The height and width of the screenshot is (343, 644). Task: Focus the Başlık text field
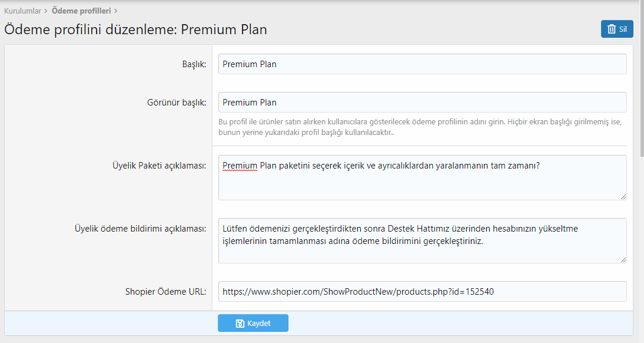[x=422, y=64]
